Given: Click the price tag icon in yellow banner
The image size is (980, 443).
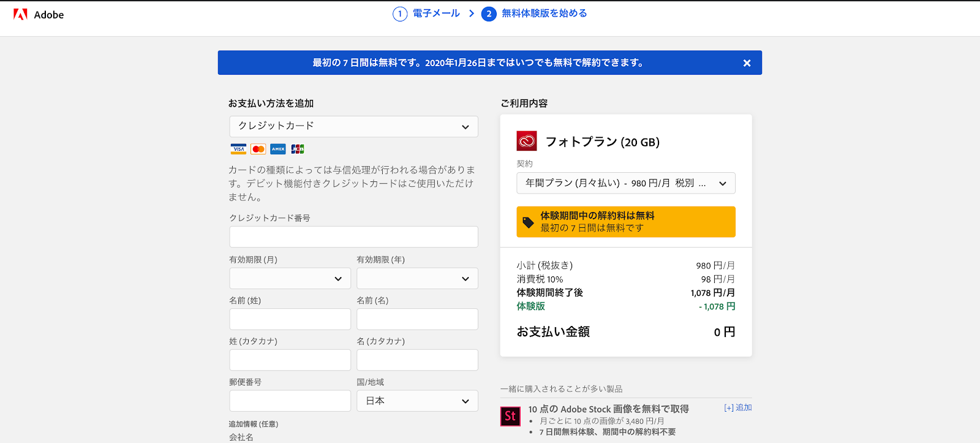Looking at the screenshot, I should (x=528, y=222).
